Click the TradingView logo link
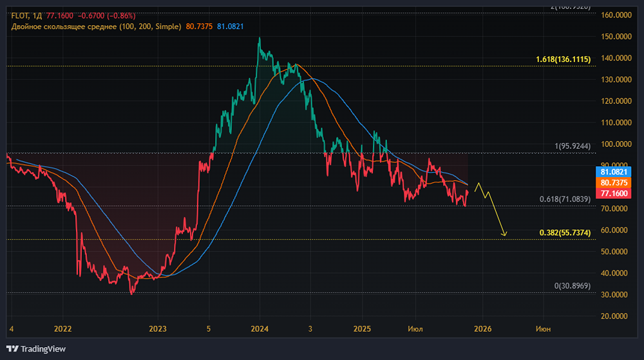Viewport: 644px width, 360px height. click(x=35, y=349)
